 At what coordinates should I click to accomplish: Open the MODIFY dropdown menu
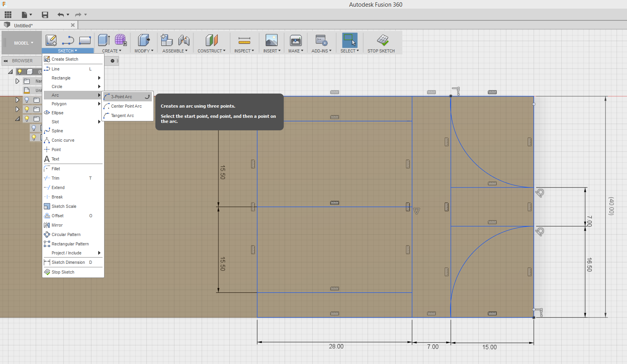tap(144, 51)
